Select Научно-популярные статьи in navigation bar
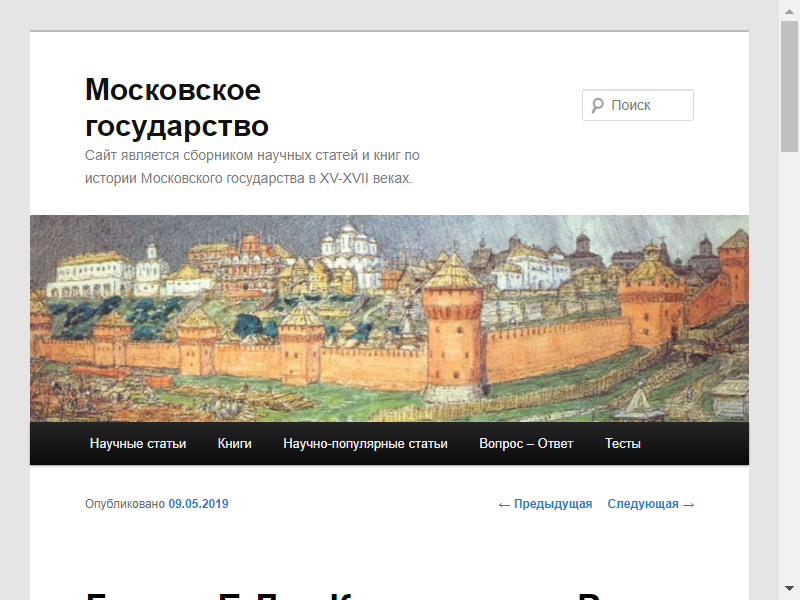The width and height of the screenshot is (800, 600). [365, 444]
